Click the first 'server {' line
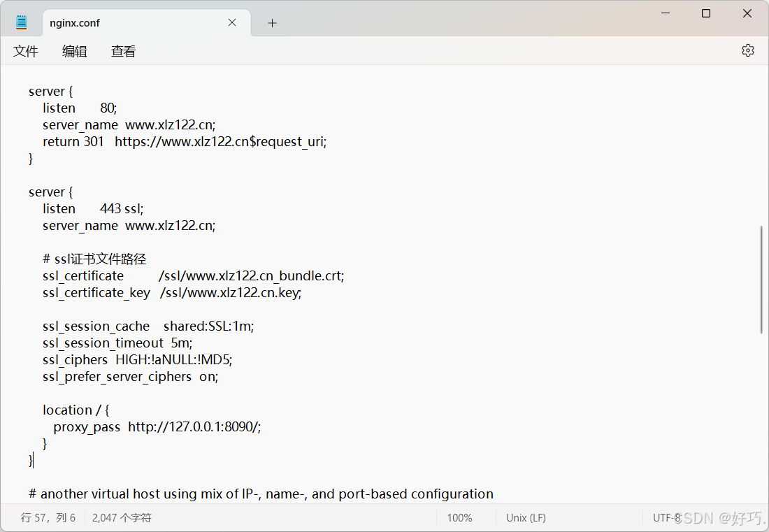The height and width of the screenshot is (532, 769). point(50,91)
